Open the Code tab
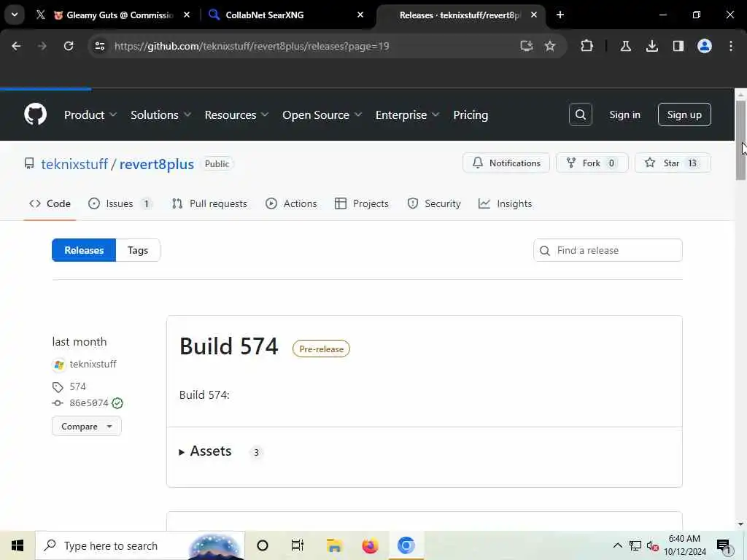Screen dimensions: 747x560 click(50, 203)
